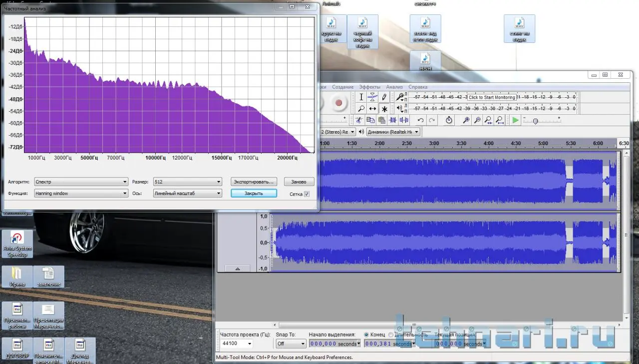Open the Эффекты menu

pyautogui.click(x=369, y=87)
